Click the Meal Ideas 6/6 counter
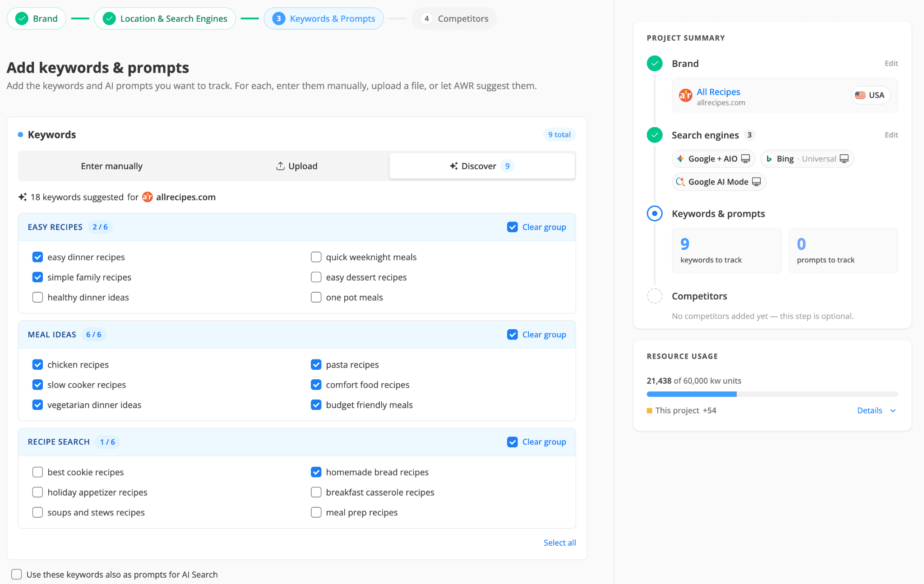The height and width of the screenshot is (584, 924). (x=94, y=335)
